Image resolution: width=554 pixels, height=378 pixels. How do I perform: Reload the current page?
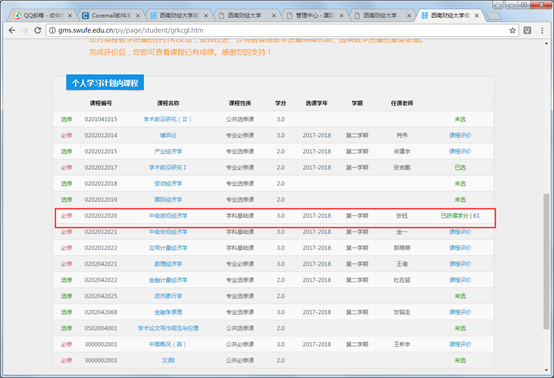[37, 30]
